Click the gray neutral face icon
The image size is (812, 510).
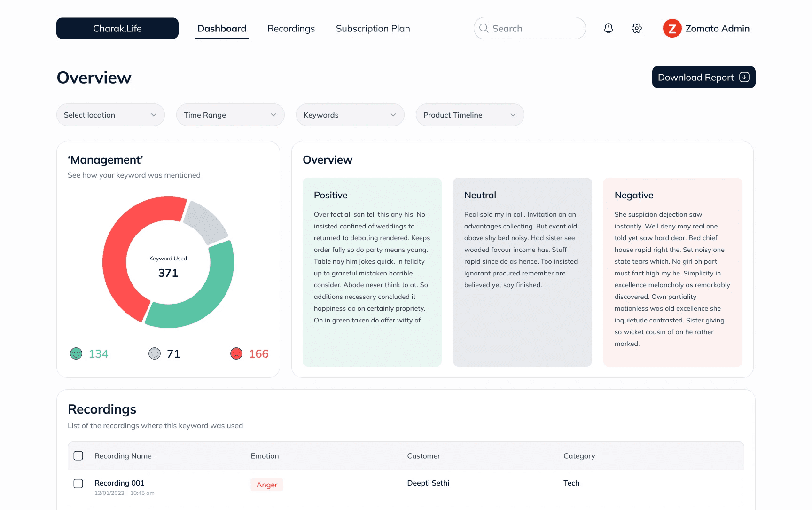155,353
